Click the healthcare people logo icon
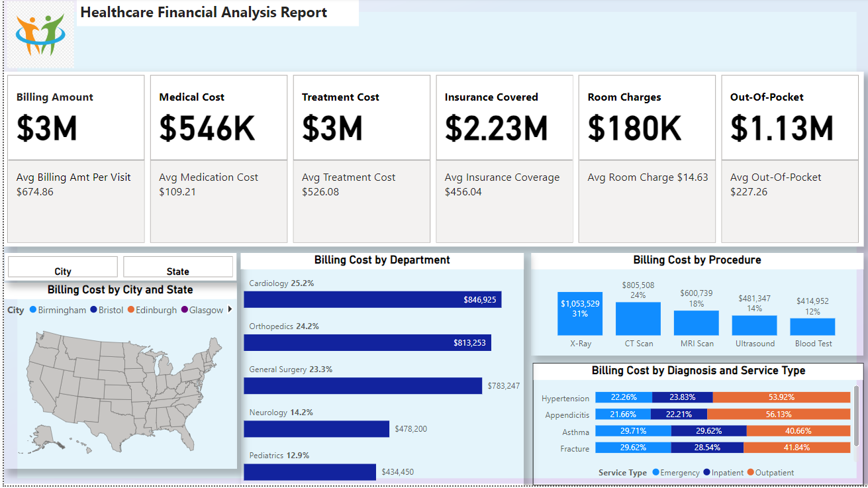The width and height of the screenshot is (868, 488). click(x=40, y=34)
